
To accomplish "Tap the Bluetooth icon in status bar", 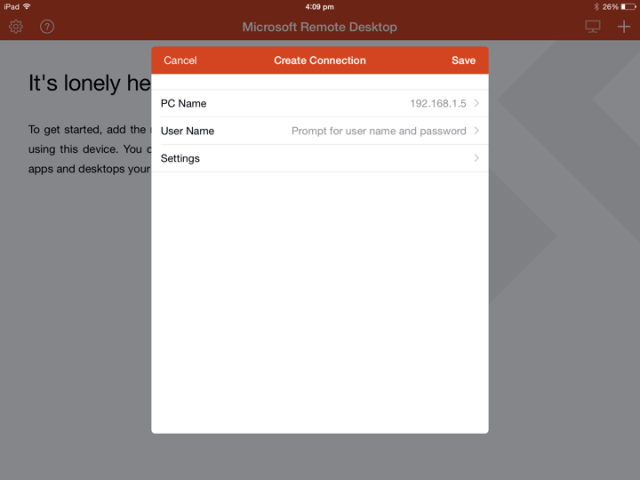I will (596, 7).
